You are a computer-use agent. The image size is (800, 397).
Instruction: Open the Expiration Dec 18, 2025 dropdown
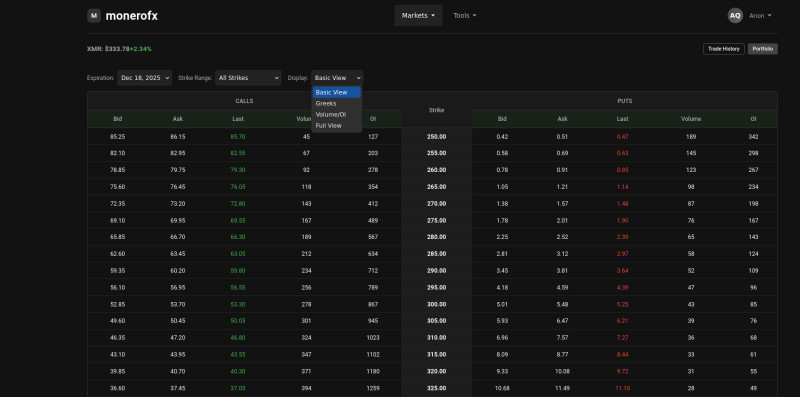pos(145,78)
